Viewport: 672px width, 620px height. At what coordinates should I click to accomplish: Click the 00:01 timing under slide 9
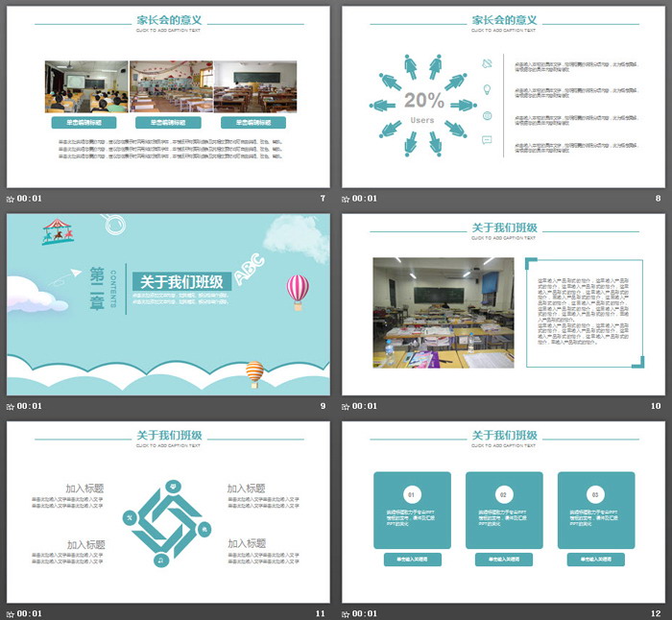coord(29,406)
